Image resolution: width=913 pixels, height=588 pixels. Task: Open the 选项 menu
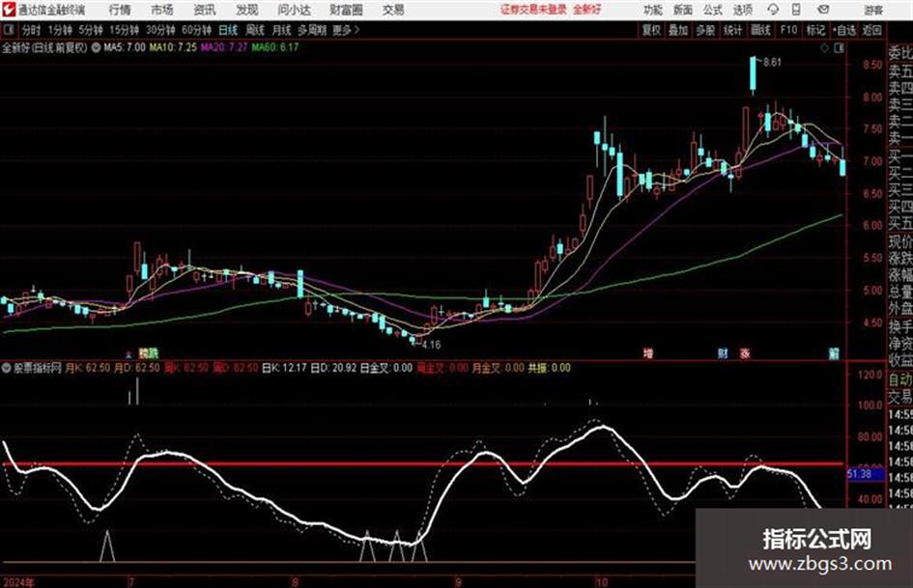tap(743, 10)
